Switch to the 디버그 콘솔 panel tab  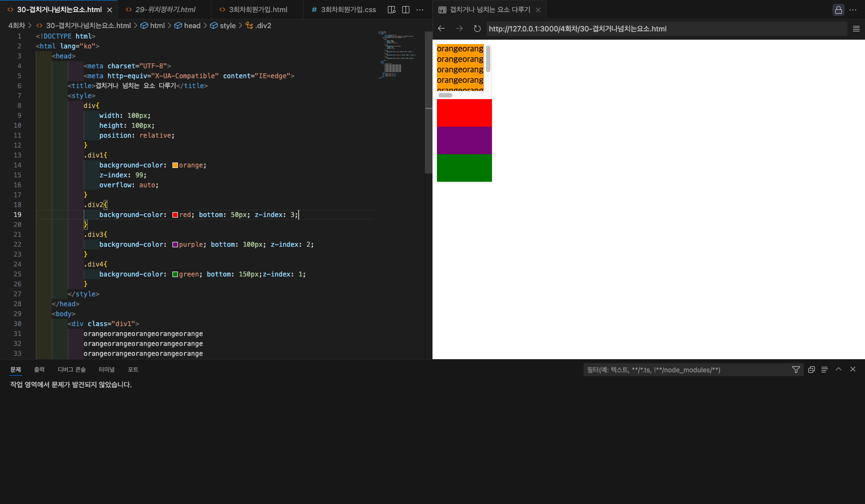pos(72,370)
